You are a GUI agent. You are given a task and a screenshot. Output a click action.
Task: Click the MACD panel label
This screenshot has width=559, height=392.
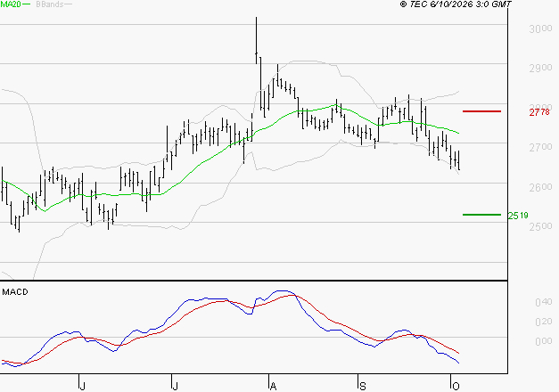[x=15, y=292]
